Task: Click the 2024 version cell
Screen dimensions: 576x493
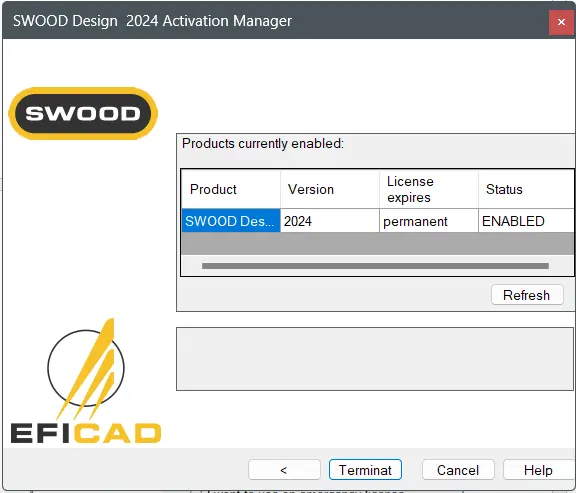Action: [330, 221]
